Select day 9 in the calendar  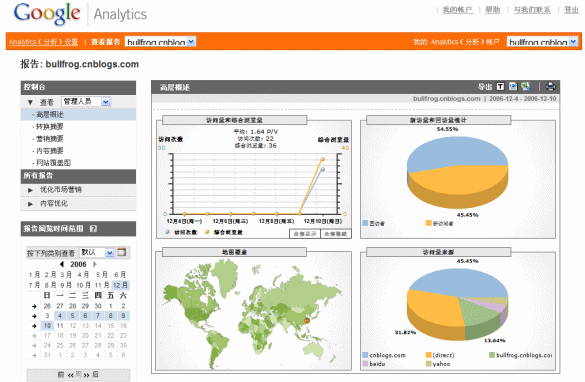coord(123,316)
